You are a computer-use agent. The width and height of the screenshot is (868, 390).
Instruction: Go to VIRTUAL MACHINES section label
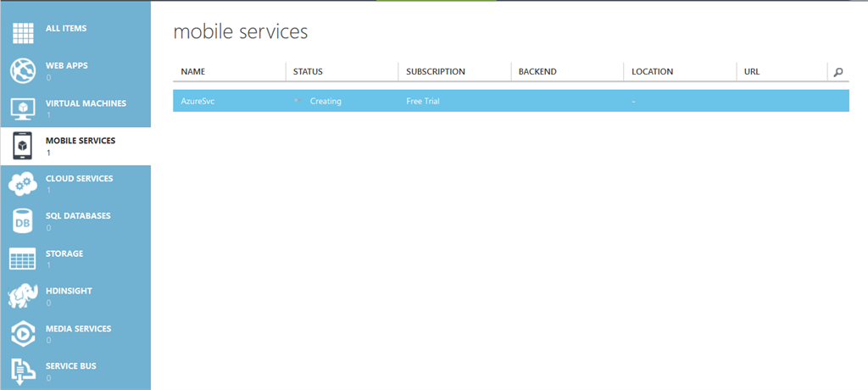[x=86, y=103]
